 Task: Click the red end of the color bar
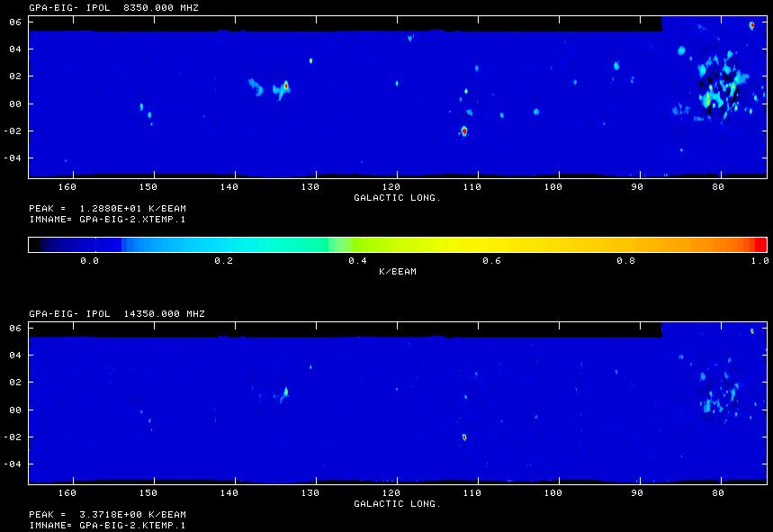coord(760,244)
